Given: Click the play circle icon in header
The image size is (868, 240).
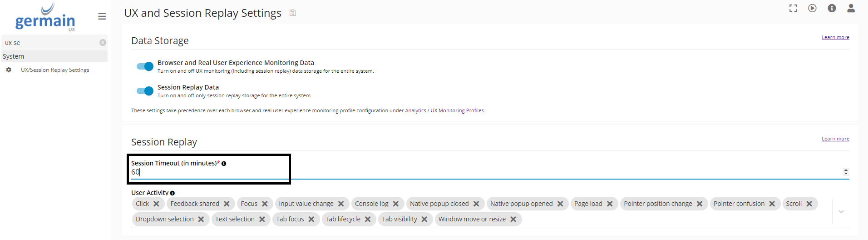Looking at the screenshot, I should pyautogui.click(x=812, y=8).
